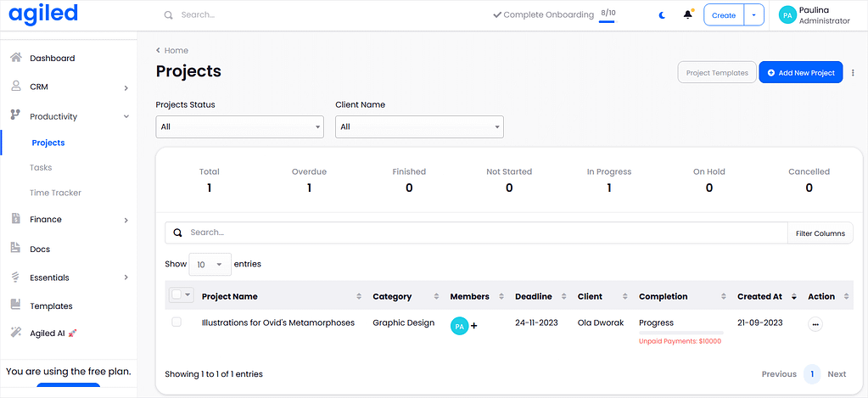Click the Graphic Design category cell
The width and height of the screenshot is (868, 398).
404,322
